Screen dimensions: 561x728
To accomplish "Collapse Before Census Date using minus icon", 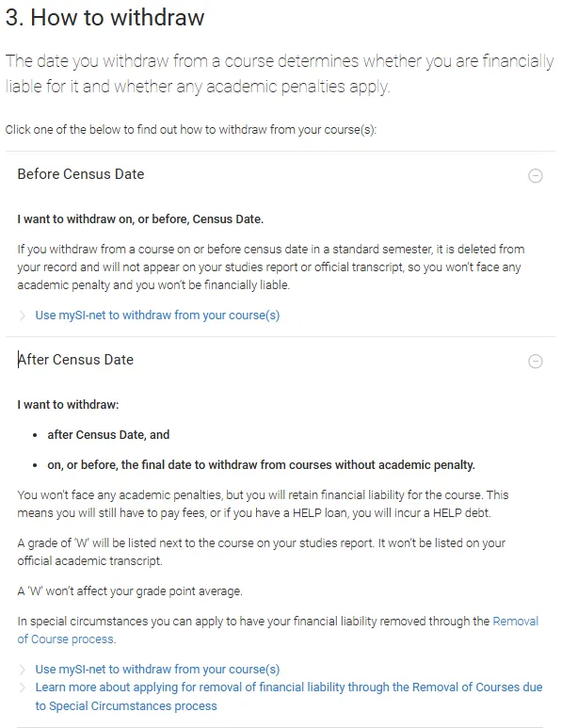I will [x=535, y=175].
